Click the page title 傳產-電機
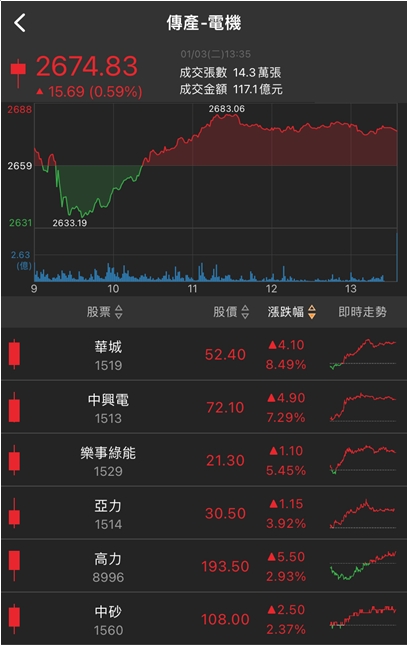 click(204, 23)
